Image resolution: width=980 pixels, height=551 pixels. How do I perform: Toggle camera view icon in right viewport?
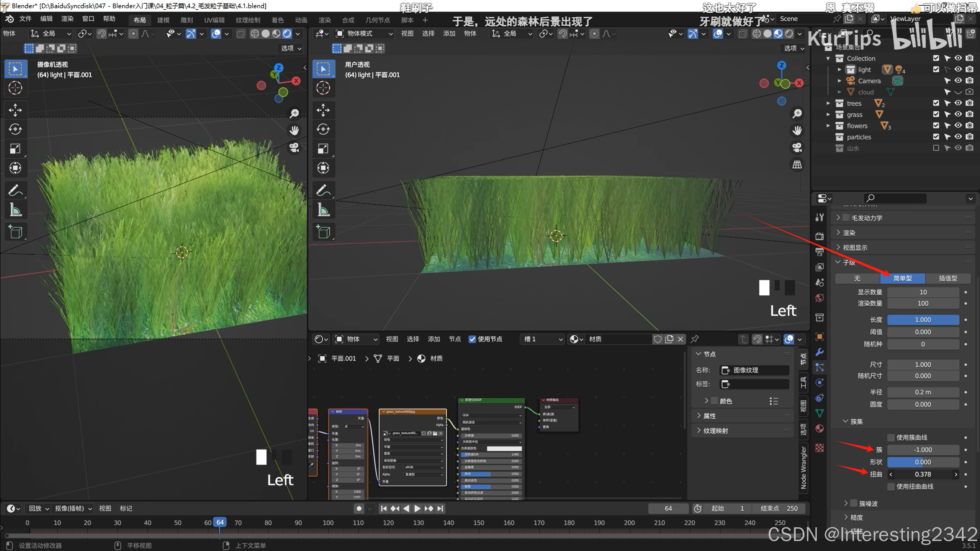[797, 148]
